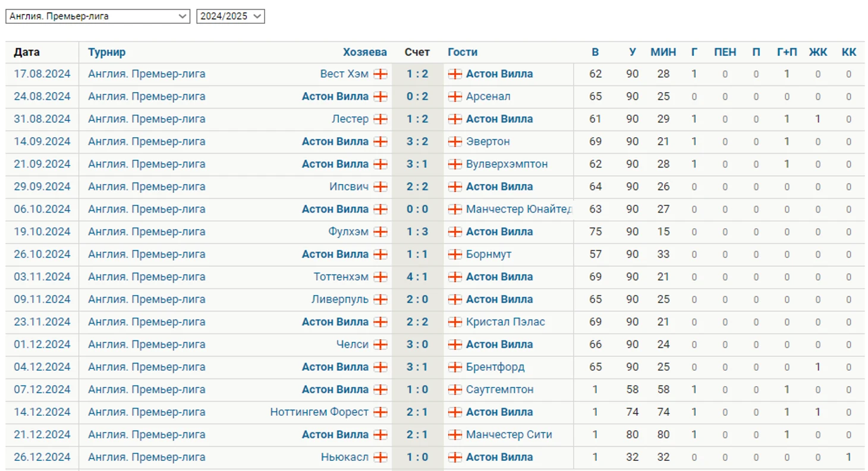This screenshot has height=471, width=868.
Task: Click flag icon beside Арсенал guest team
Action: (455, 97)
